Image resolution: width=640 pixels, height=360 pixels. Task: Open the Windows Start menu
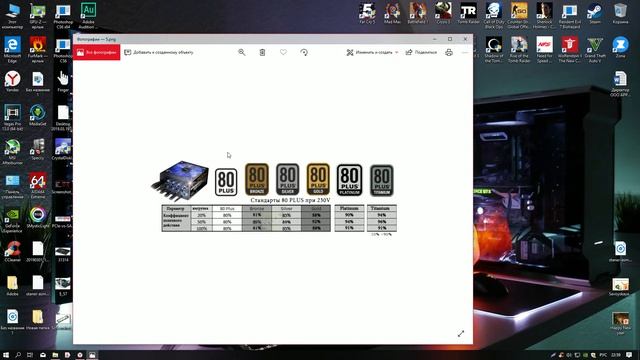(x=6, y=355)
